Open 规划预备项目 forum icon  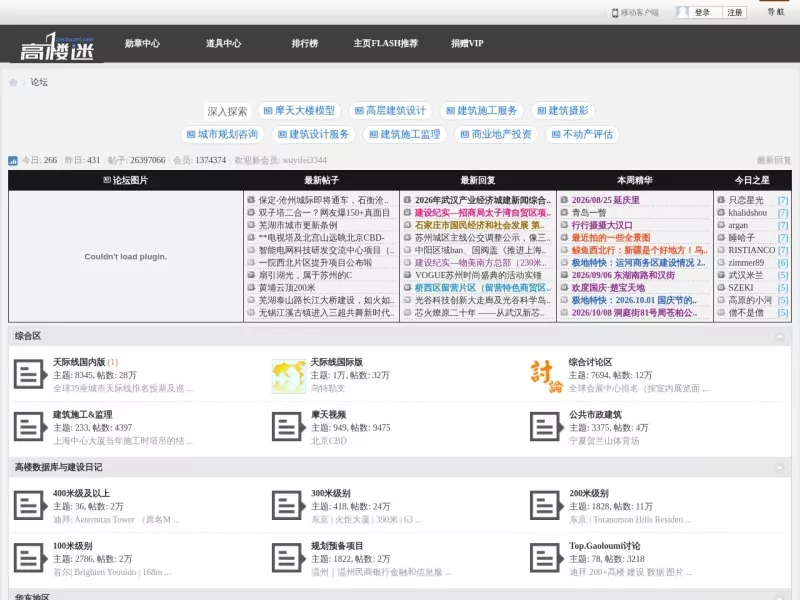tap(288, 558)
